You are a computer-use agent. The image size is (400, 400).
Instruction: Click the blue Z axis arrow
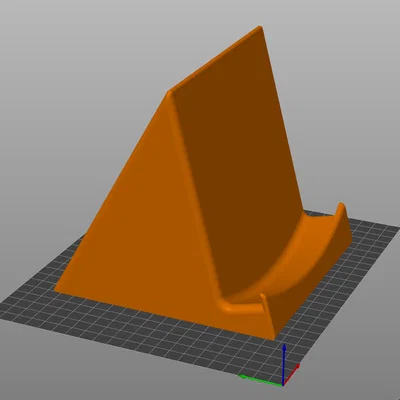(284, 364)
